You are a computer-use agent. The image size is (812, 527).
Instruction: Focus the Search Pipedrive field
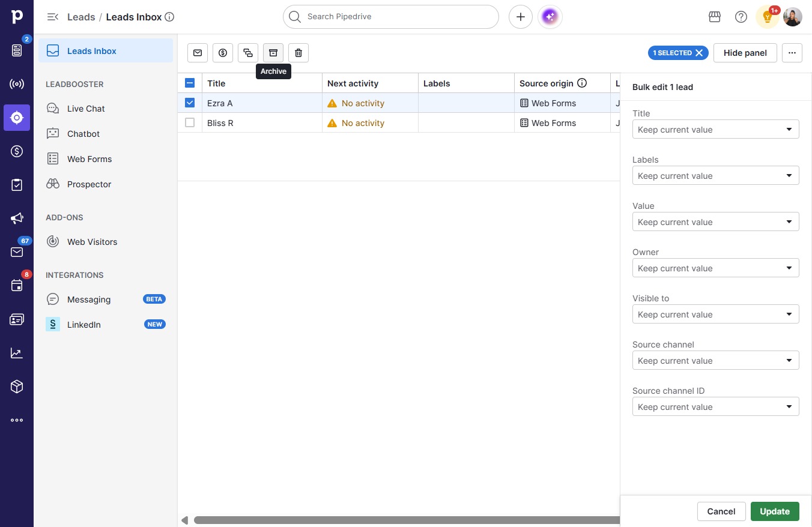(391, 17)
